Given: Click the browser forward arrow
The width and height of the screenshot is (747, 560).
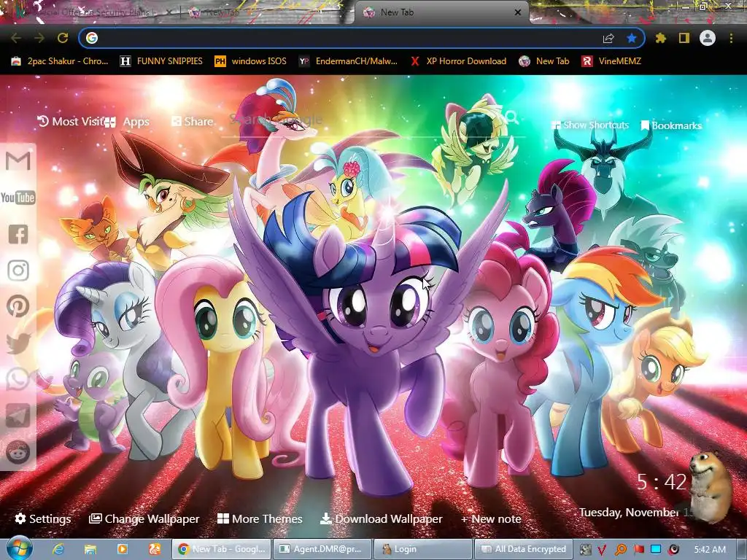Looking at the screenshot, I should pyautogui.click(x=39, y=38).
